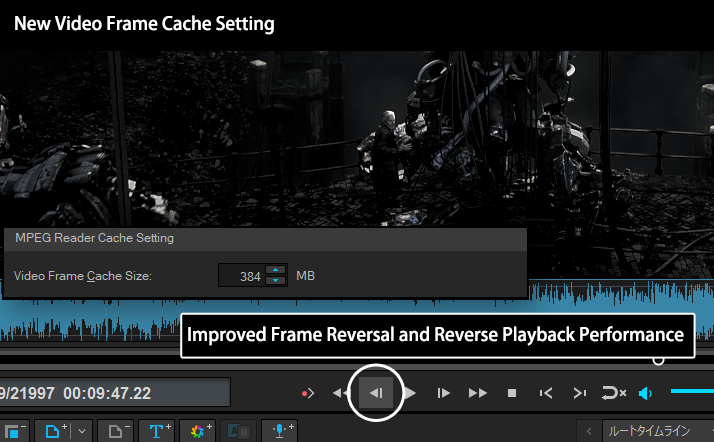The image size is (714, 442).
Task: Add voice-over with the microphone icon
Action: [x=280, y=431]
